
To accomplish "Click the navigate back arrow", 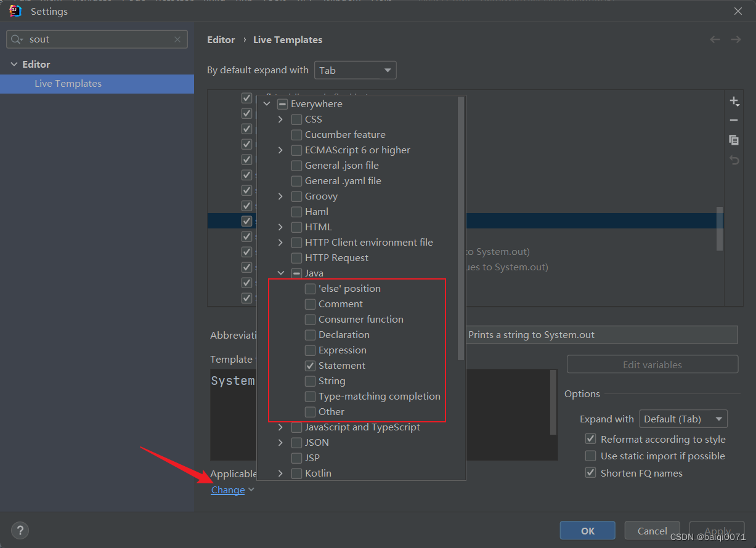I will pyautogui.click(x=715, y=39).
